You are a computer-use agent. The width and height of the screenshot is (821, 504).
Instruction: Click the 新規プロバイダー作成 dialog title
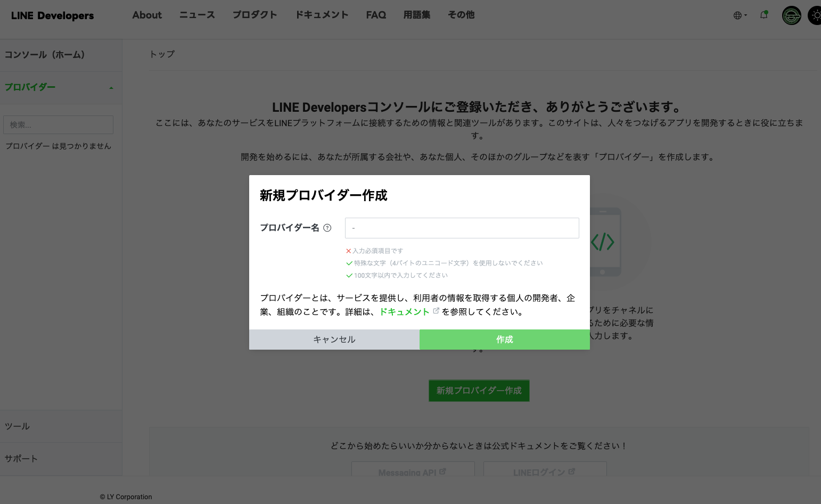[323, 195]
